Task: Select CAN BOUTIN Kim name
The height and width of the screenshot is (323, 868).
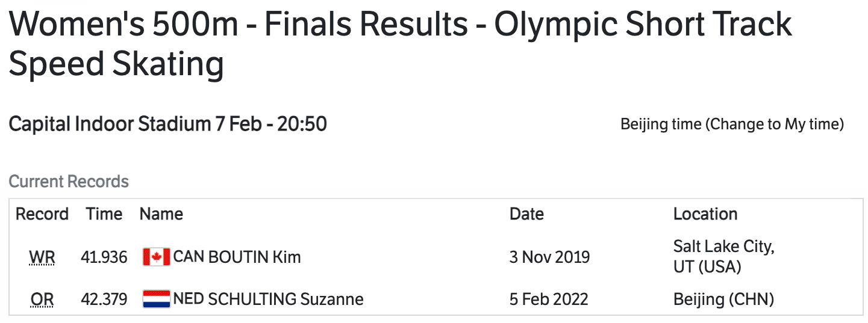Action: tap(237, 257)
